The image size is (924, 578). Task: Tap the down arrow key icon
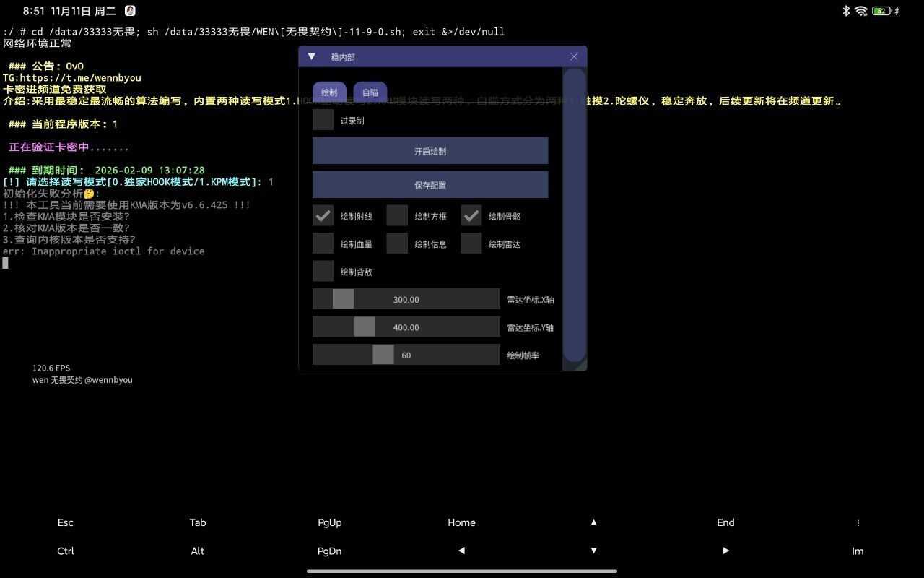click(x=593, y=551)
